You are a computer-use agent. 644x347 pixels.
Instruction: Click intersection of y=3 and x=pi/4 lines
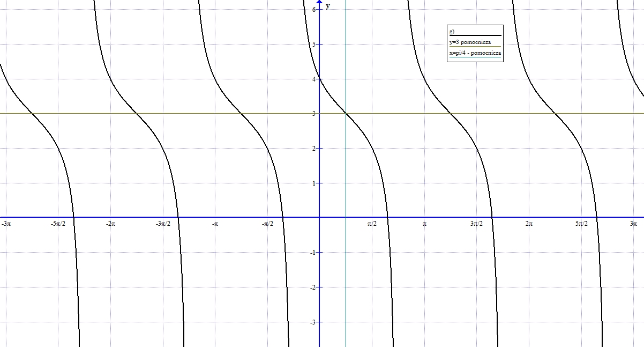pyautogui.click(x=346, y=113)
